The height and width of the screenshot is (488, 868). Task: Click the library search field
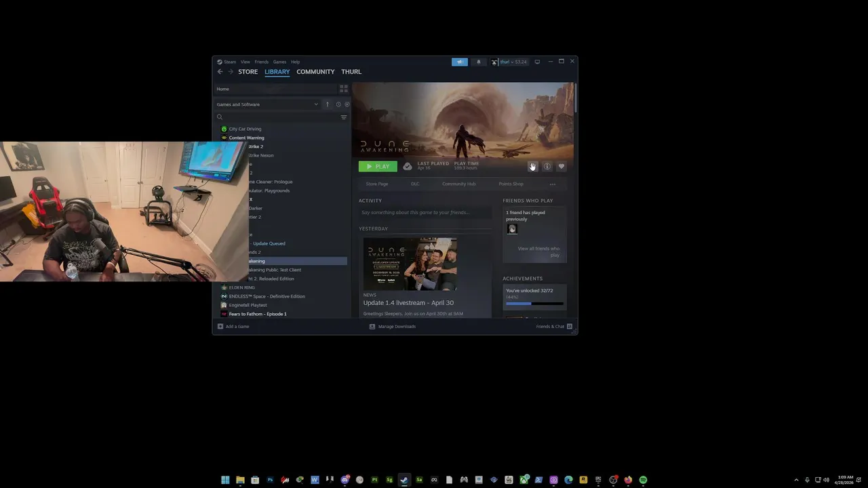tap(278, 117)
